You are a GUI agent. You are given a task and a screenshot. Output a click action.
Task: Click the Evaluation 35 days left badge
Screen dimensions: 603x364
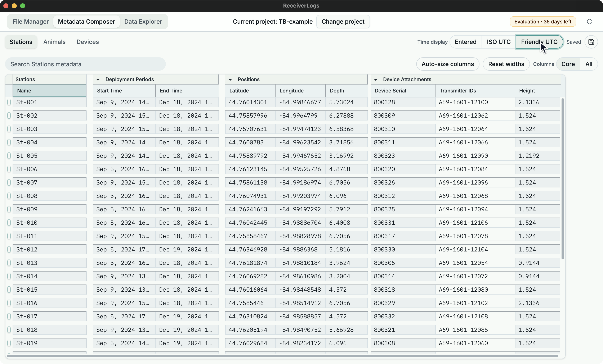pyautogui.click(x=543, y=22)
